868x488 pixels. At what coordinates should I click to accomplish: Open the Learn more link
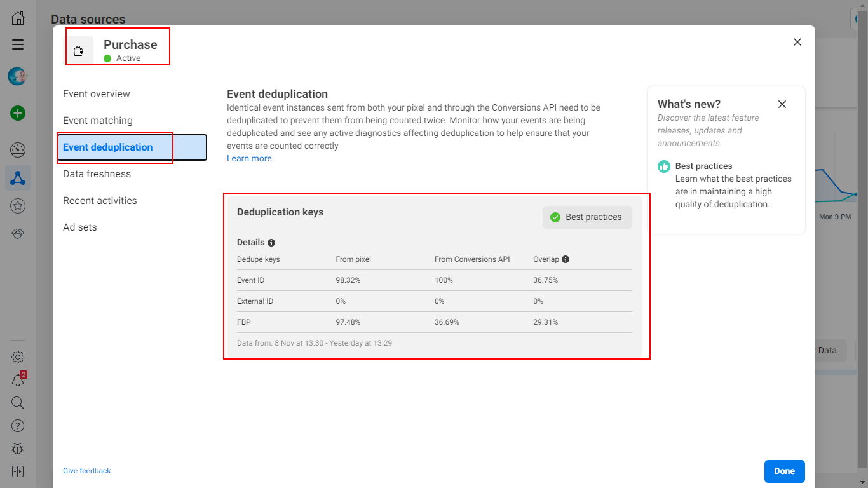click(x=249, y=158)
